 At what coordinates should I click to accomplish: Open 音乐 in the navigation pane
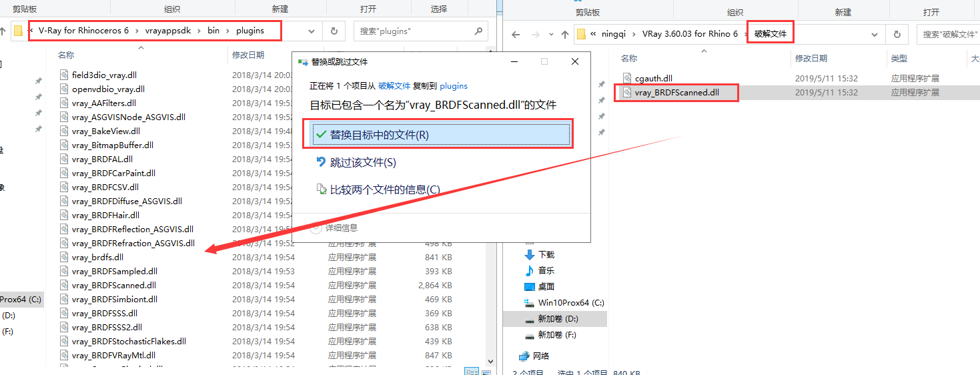546,271
